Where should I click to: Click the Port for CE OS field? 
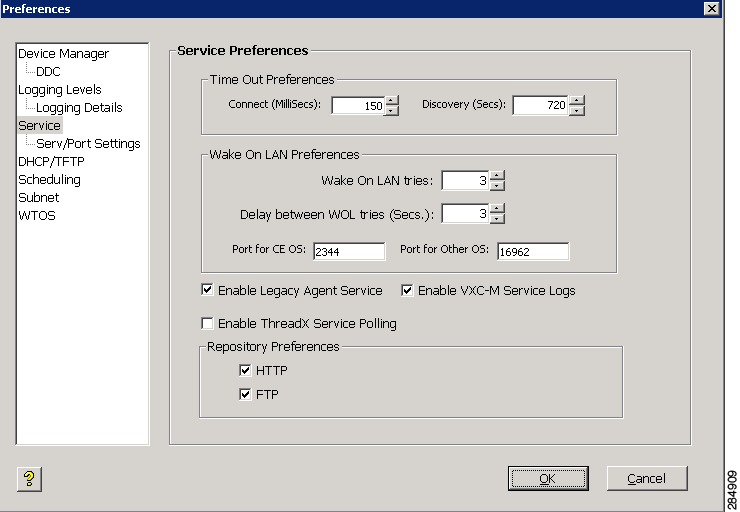[x=349, y=252]
